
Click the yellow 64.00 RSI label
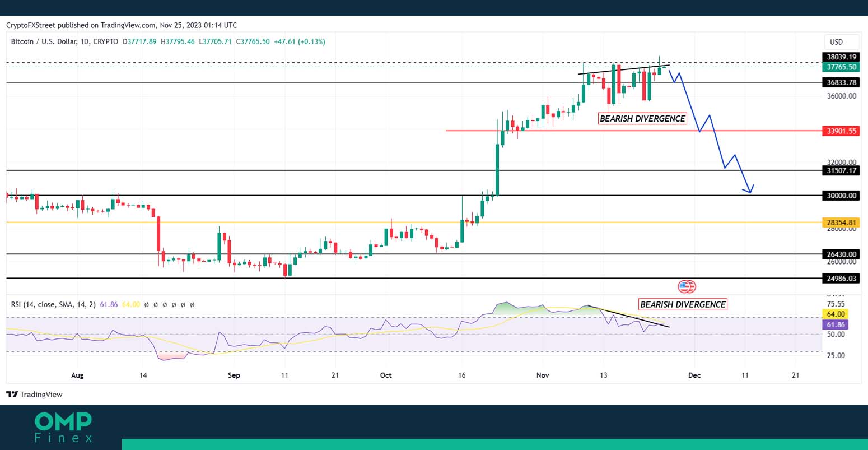coord(836,314)
